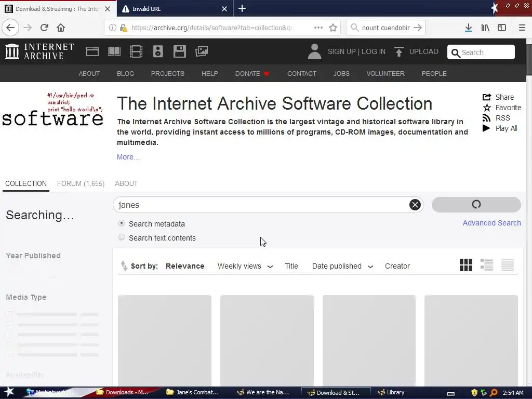The width and height of the screenshot is (532, 399).
Task: Open VOLUNTEER in the navigation bar
Action: [x=385, y=74]
